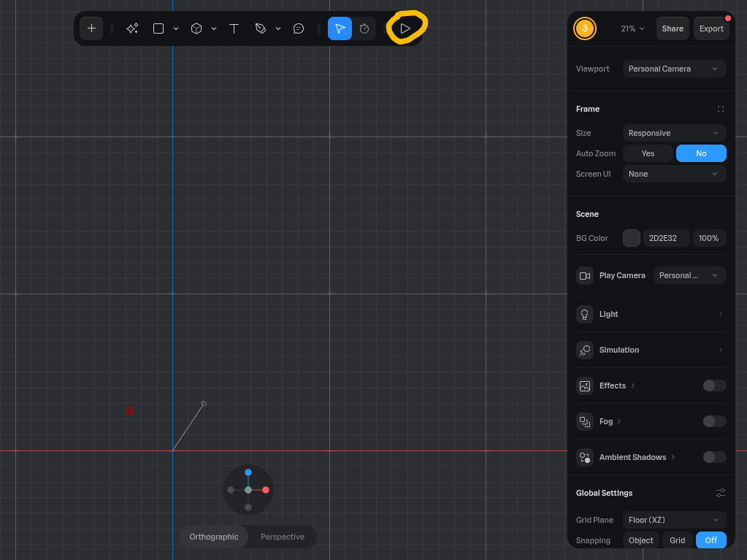Open the Grid Plane Floor (XZ) dropdown
Screen dimensions: 747x560
pyautogui.click(x=674, y=520)
